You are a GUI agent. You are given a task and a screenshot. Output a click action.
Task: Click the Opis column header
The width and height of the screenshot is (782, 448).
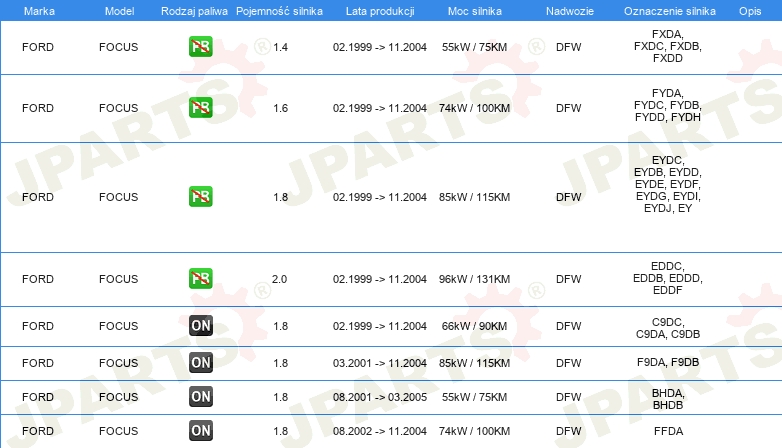(750, 11)
